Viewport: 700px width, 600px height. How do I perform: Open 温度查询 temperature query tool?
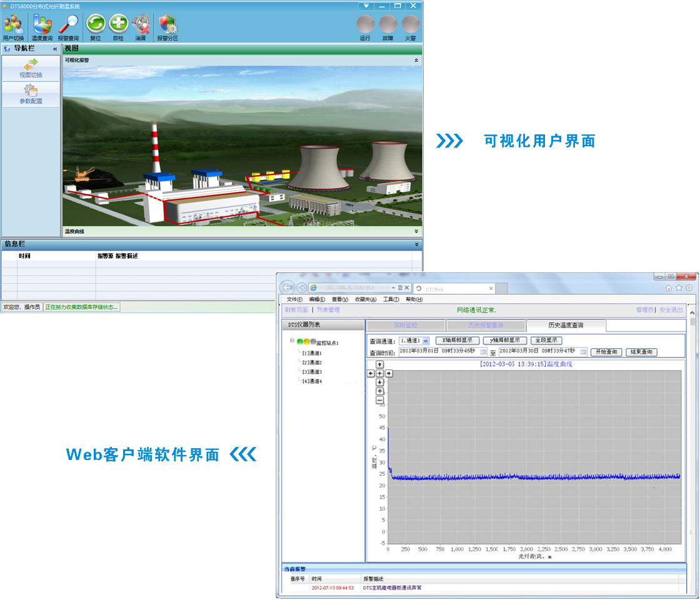[x=42, y=26]
